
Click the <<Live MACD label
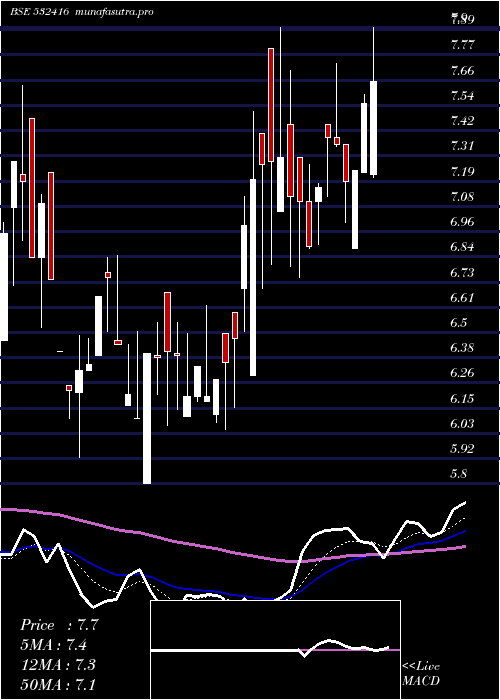point(421,674)
